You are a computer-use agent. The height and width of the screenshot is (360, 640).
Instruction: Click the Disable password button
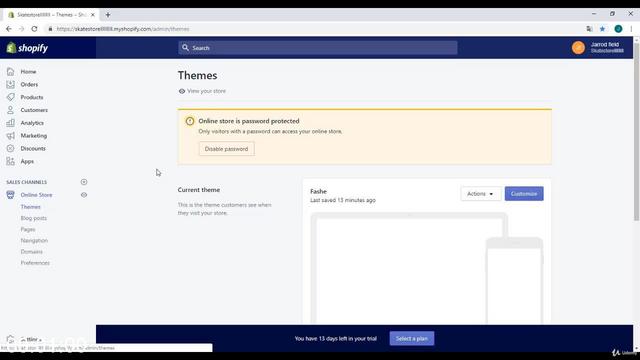[x=227, y=149]
